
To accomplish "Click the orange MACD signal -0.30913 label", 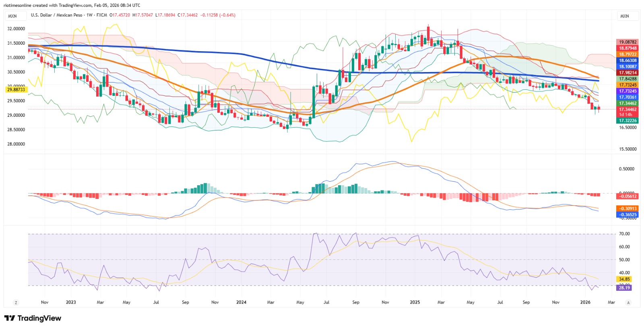I will 627,209.
